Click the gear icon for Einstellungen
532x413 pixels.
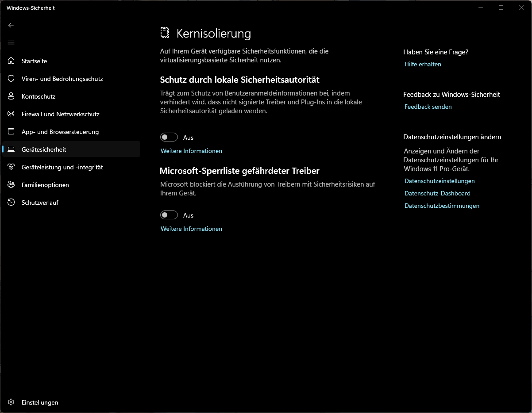tap(12, 402)
